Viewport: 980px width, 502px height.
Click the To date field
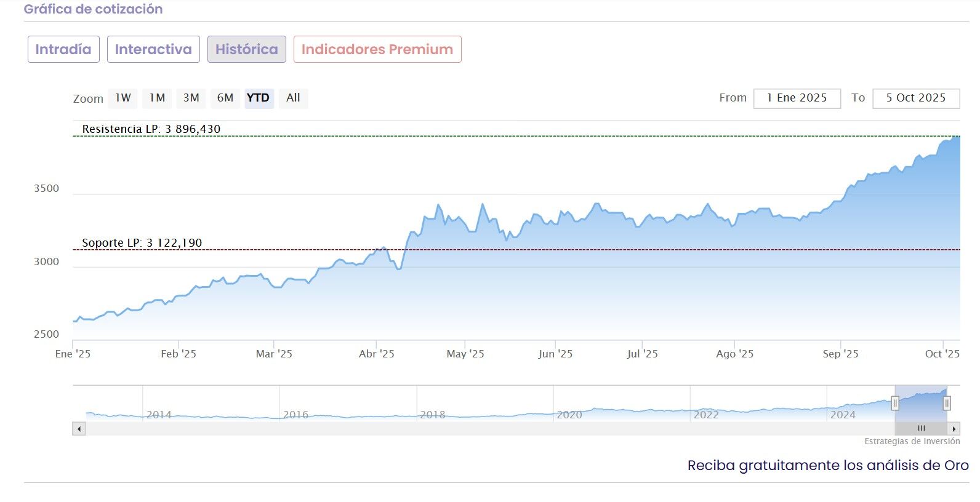click(915, 98)
